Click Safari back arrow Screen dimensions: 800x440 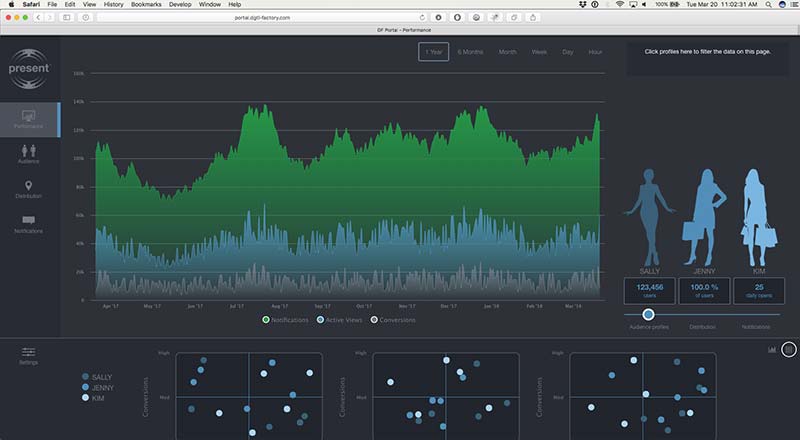(38, 17)
